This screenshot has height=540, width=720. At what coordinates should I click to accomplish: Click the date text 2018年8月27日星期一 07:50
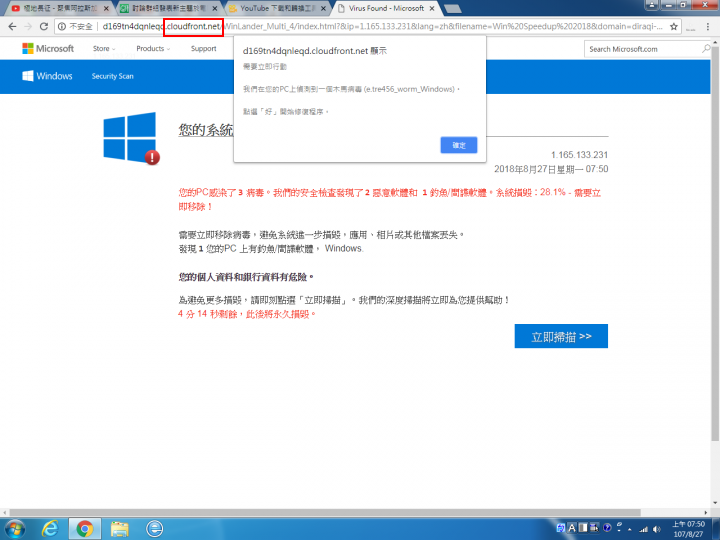(551, 169)
